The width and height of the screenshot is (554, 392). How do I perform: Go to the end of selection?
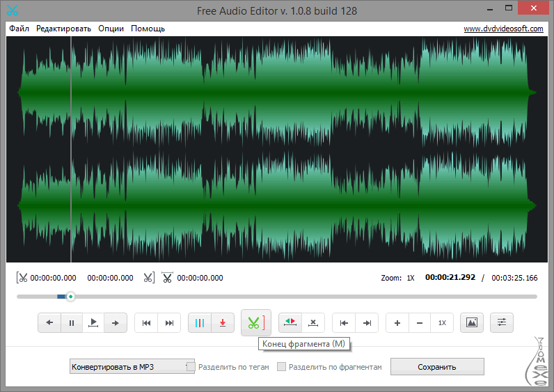coord(367,322)
